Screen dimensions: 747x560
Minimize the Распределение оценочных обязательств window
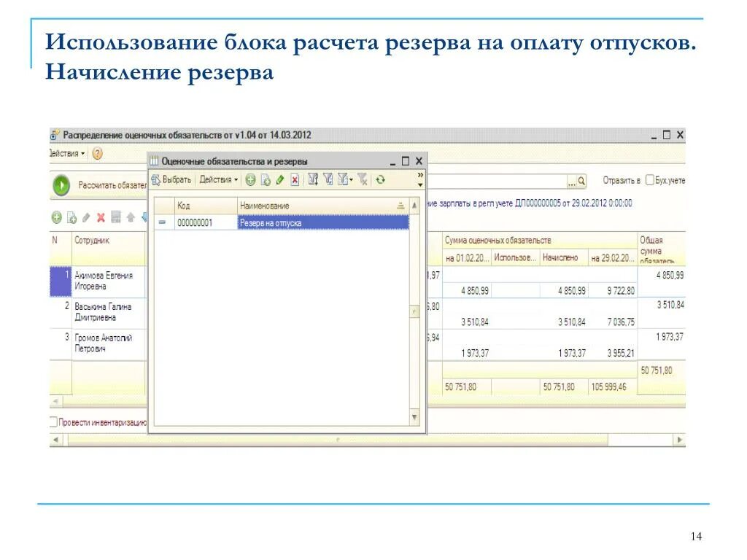click(x=654, y=136)
